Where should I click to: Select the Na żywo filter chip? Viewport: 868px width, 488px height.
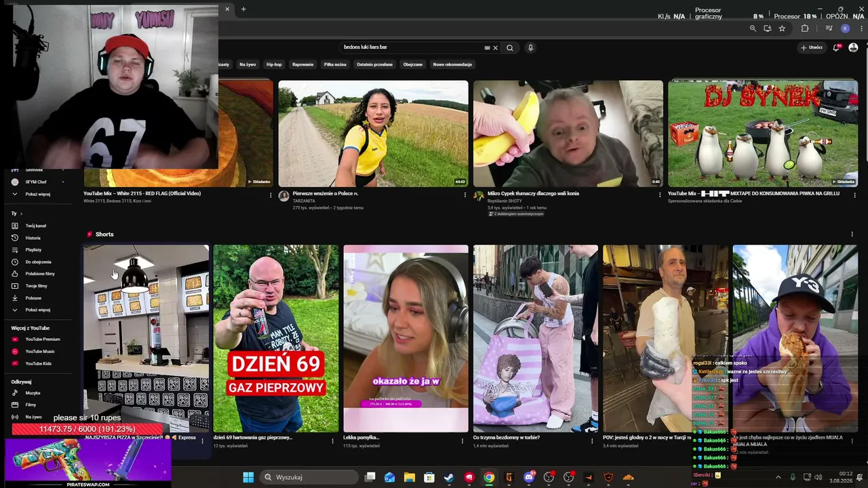248,64
